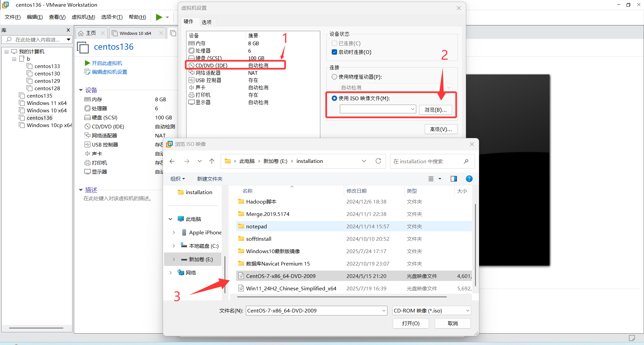Viewport: 644px width, 345px height.
Task: Collapse the 我的计算机 tree node
Action: click(x=6, y=52)
